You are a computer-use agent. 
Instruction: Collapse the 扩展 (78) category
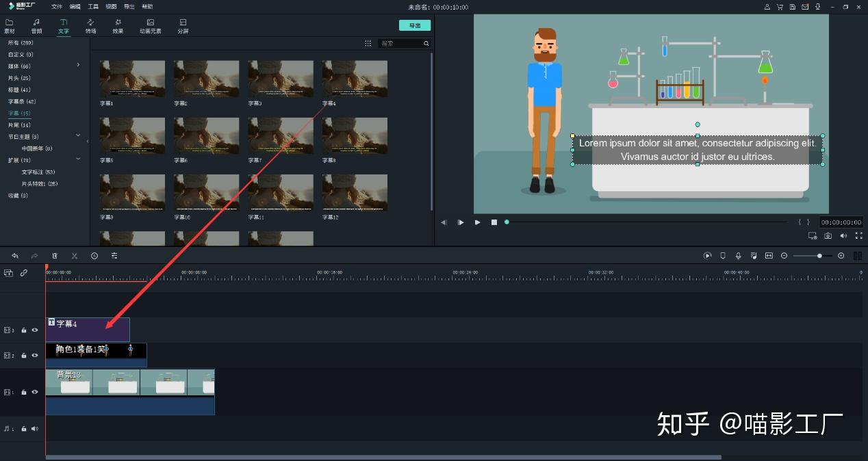[78, 159]
